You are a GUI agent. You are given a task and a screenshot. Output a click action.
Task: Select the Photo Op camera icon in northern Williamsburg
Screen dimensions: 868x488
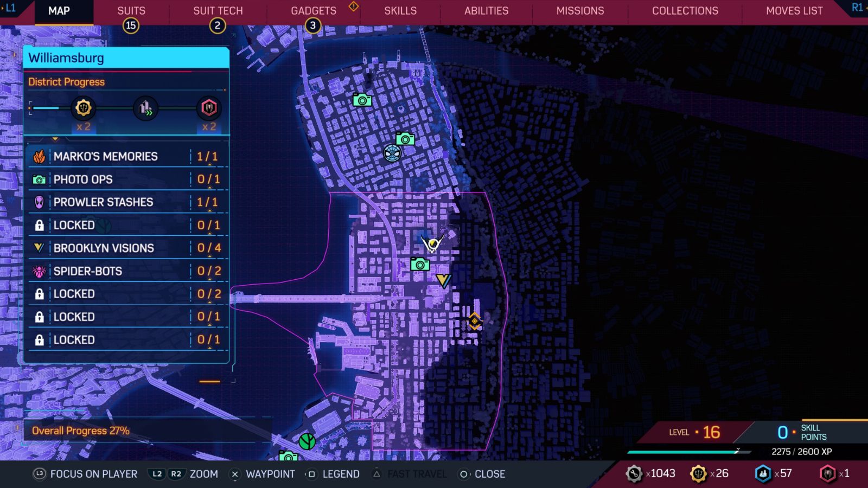click(x=361, y=100)
